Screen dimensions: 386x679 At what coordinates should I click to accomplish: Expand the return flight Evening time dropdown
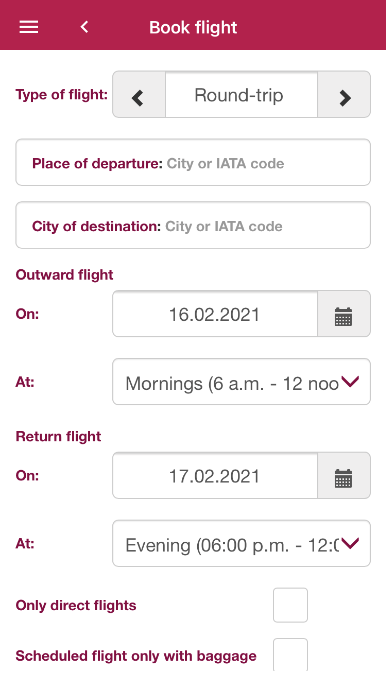pos(241,543)
